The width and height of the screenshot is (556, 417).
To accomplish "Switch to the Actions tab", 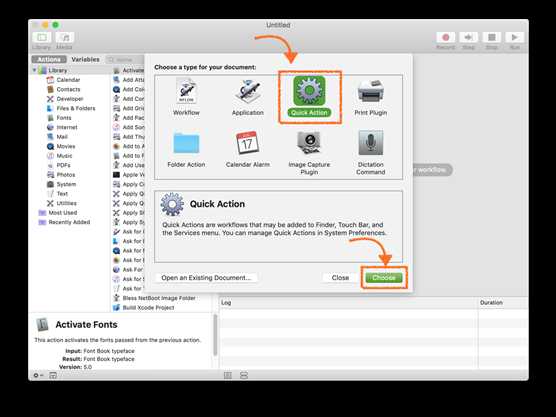I will tap(49, 59).
